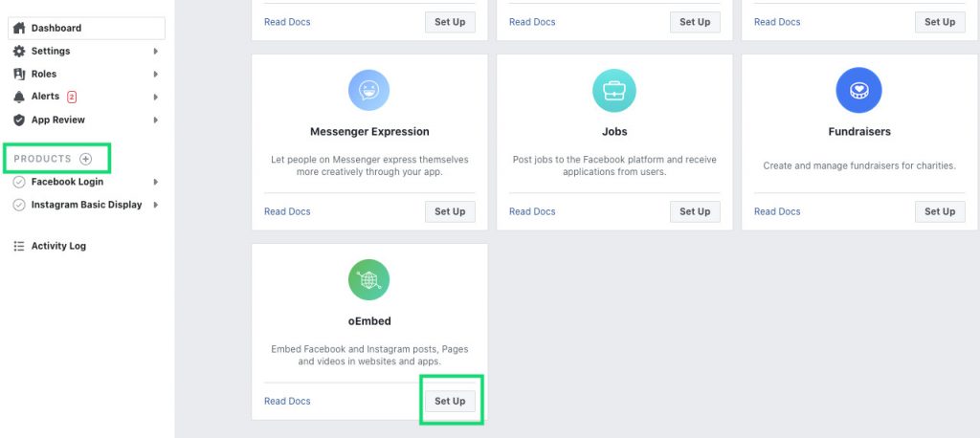This screenshot has height=438, width=980.
Task: Expand the Settings submenu arrow
Action: [x=156, y=52]
